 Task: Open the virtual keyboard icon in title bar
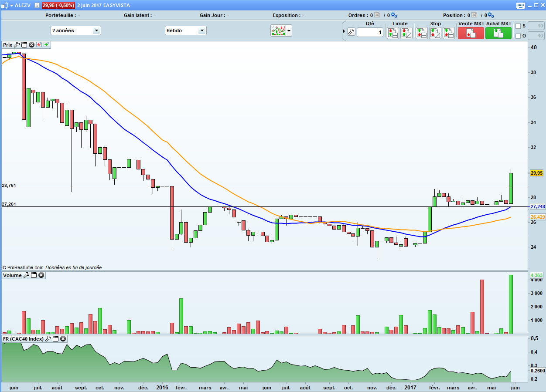click(x=521, y=5)
